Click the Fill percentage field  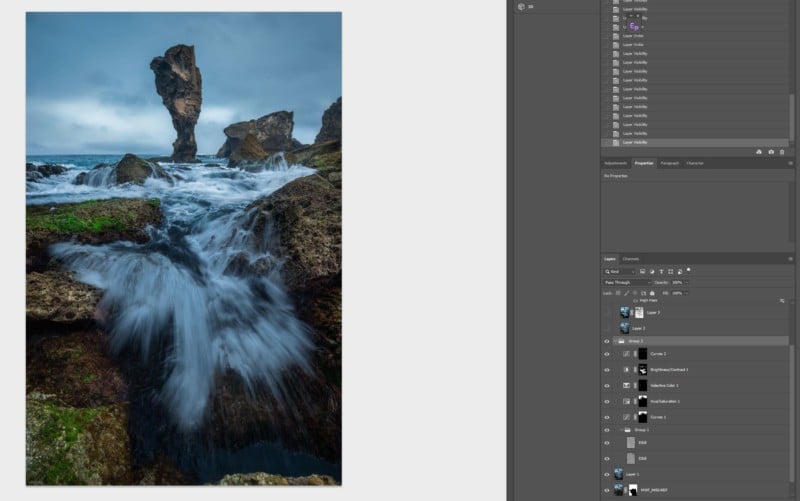pos(677,293)
